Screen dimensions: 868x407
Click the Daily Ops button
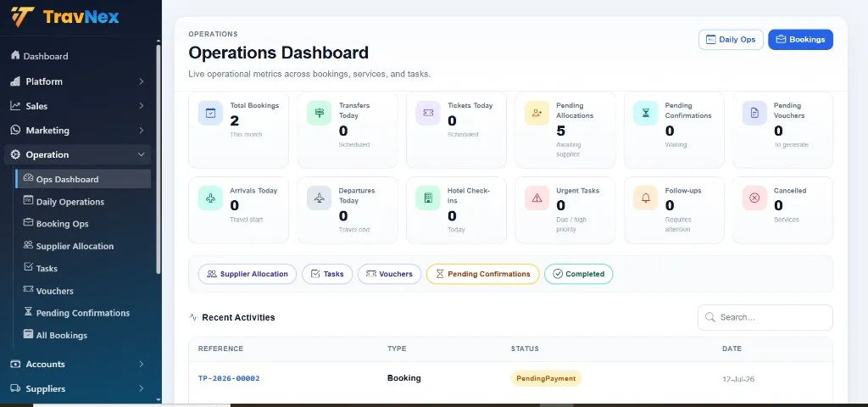pyautogui.click(x=731, y=39)
